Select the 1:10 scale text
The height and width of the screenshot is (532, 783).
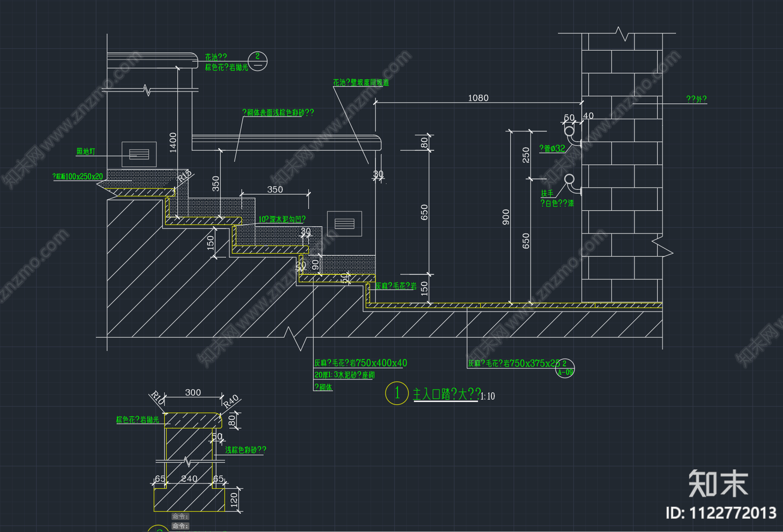488,397
